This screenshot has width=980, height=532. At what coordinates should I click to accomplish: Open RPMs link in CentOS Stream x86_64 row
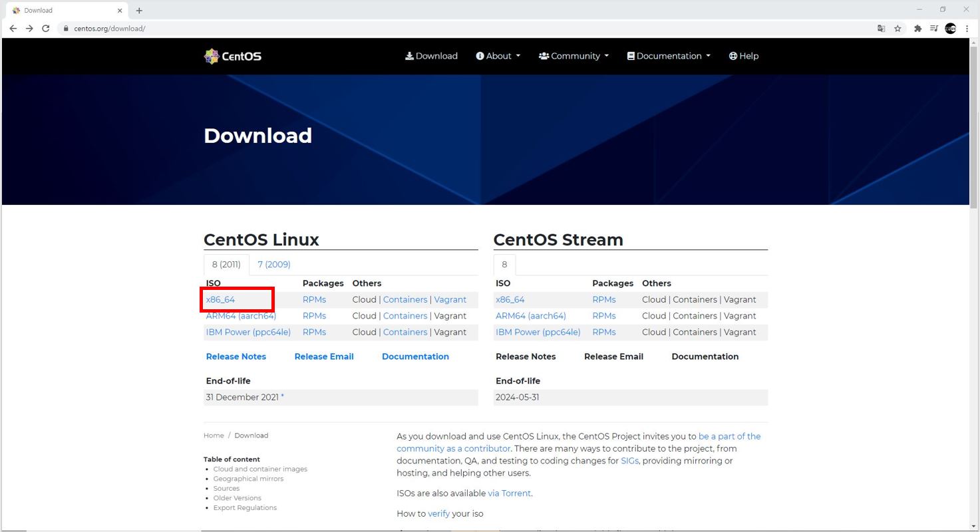point(604,300)
